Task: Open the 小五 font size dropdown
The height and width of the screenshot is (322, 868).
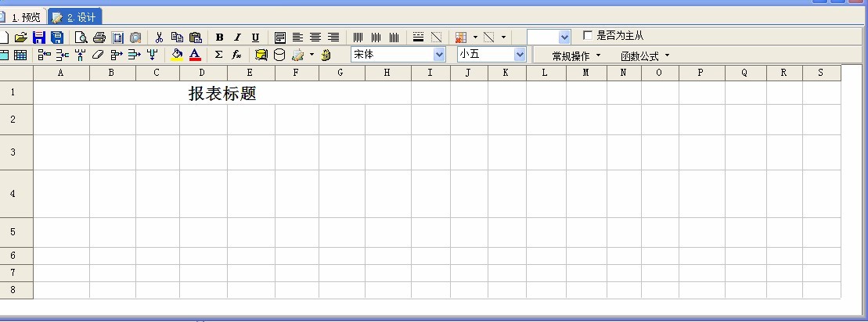Action: (x=520, y=55)
